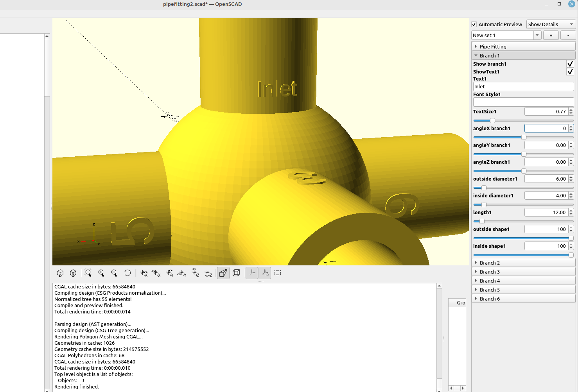Click the - button to remove a set
This screenshot has height=392, width=578.
pos(568,35)
